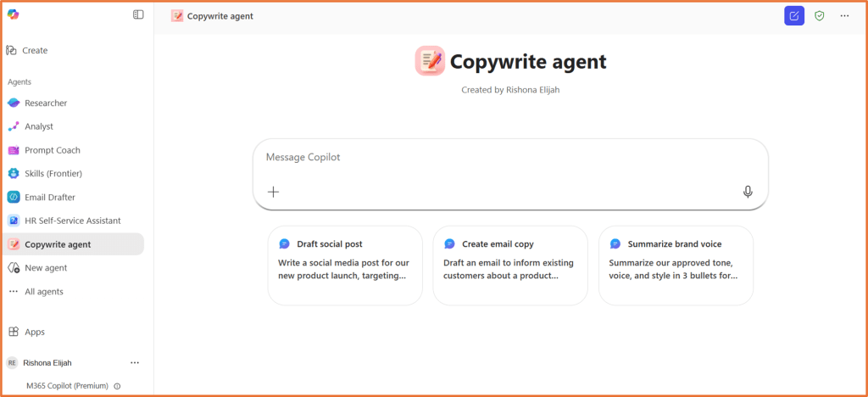Select the Prompt Coach agent

[x=53, y=150]
